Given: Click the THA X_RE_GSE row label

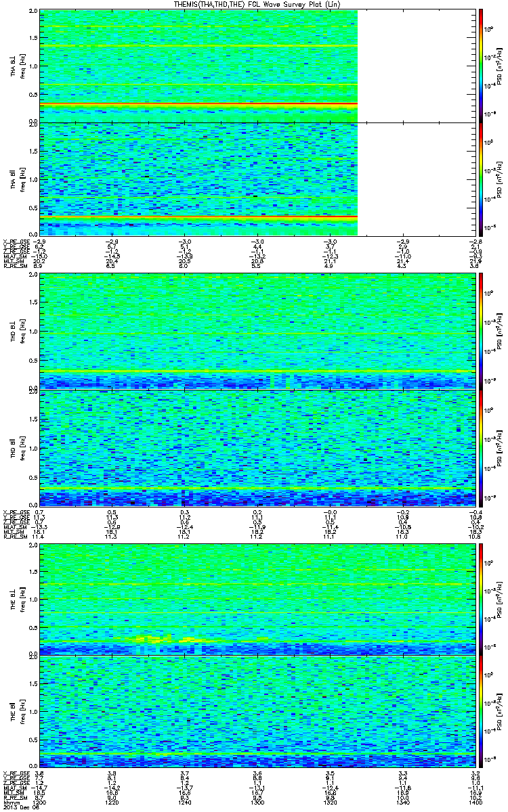Looking at the screenshot, I should coord(16,240).
